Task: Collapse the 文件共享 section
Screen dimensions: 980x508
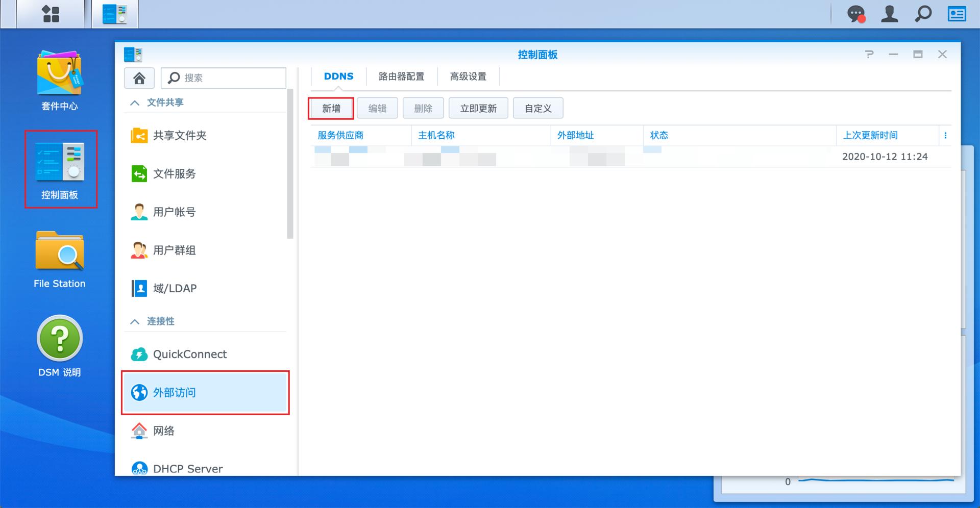Action: [135, 102]
